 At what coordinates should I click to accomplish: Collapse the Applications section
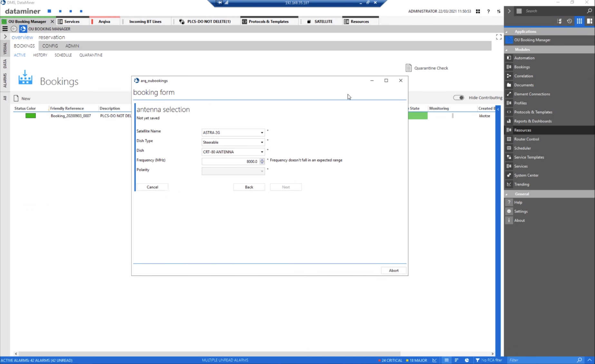(506, 32)
